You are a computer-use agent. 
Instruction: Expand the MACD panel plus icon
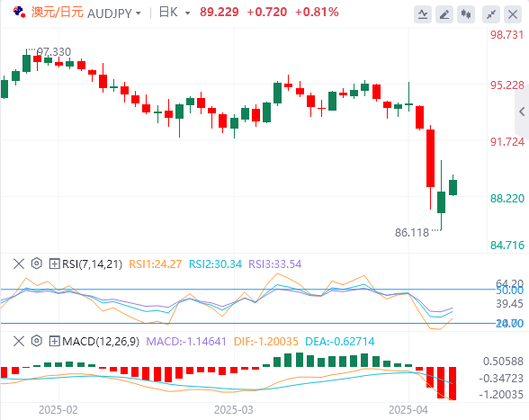pyautogui.click(x=54, y=342)
